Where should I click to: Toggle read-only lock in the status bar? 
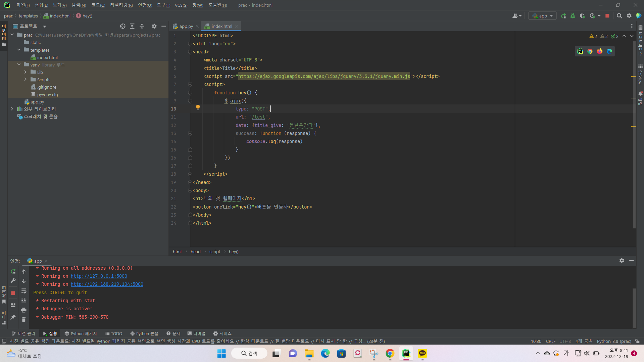click(x=637, y=341)
